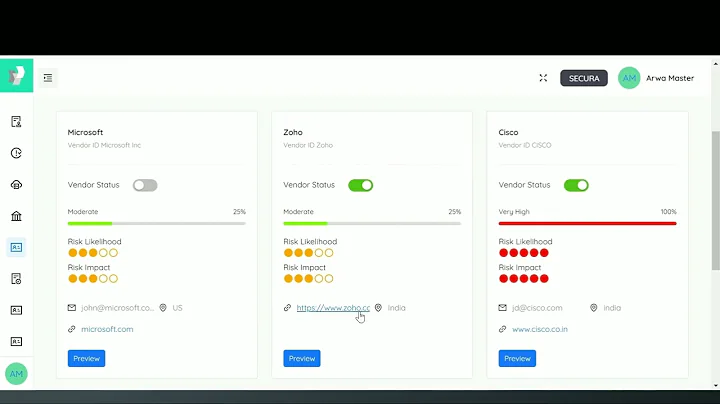Click Microsoft Risk Likelihood rating dots
Image resolution: width=720 pixels, height=404 pixels.
click(93, 253)
